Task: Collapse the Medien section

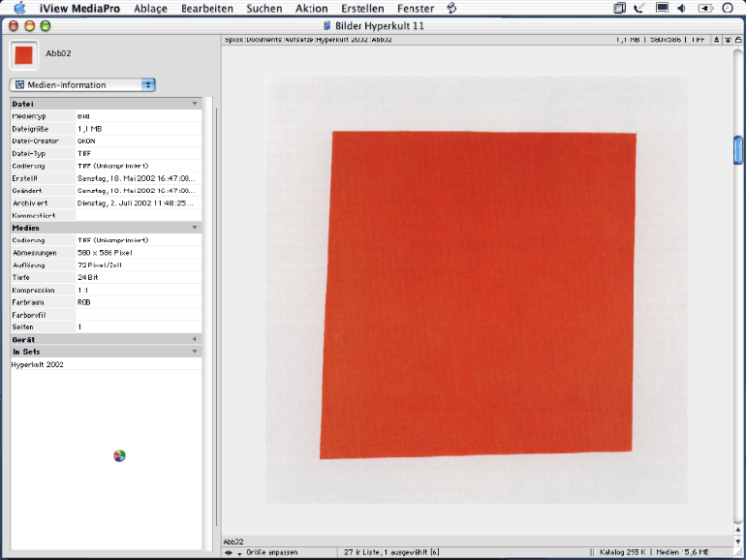Action: coord(194,228)
